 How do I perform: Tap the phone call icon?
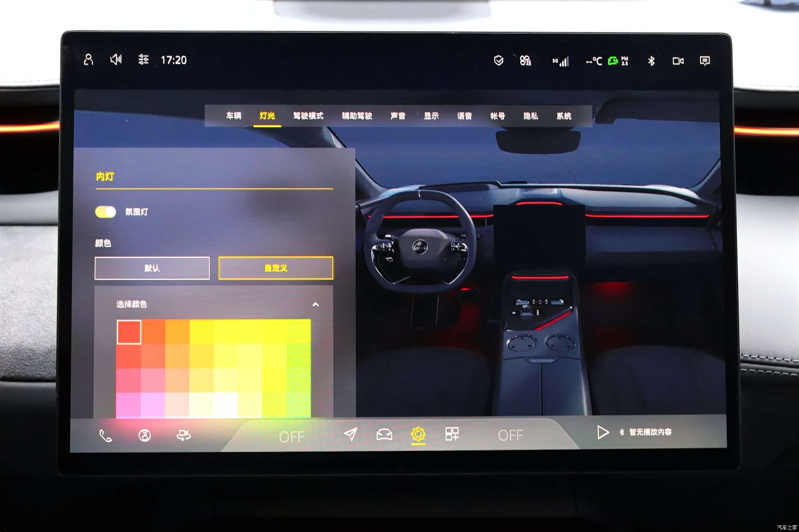pos(106,435)
